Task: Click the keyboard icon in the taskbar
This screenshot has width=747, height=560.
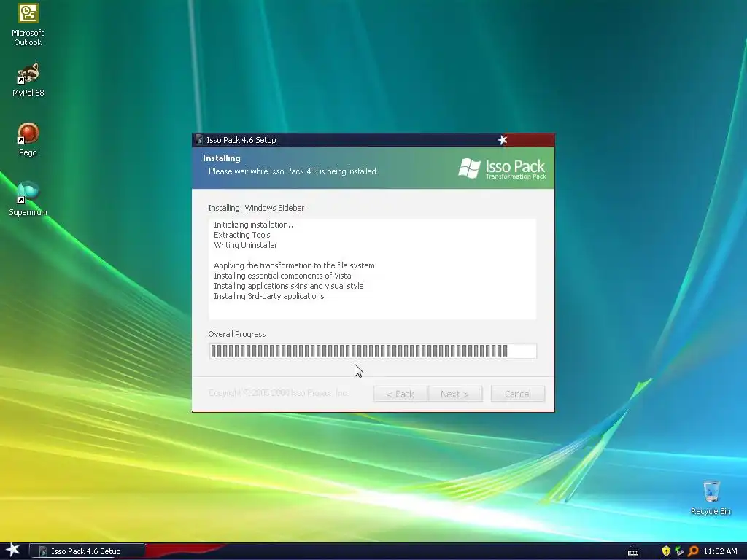Action: [633, 552]
